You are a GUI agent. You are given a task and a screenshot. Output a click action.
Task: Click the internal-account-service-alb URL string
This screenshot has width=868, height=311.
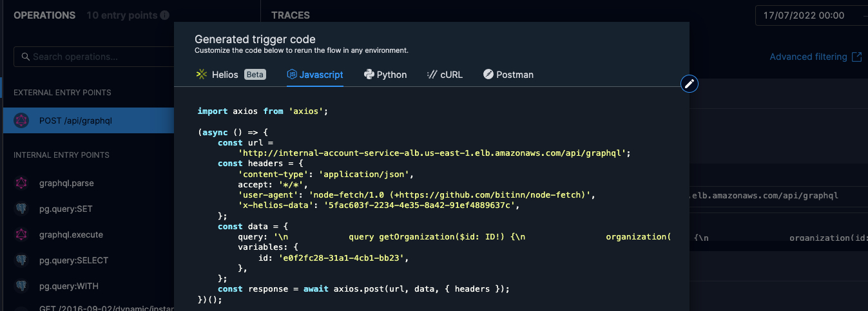coord(434,153)
